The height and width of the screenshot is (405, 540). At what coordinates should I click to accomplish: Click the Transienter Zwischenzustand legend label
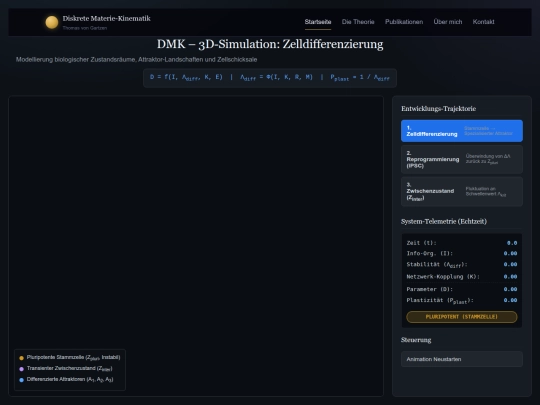70,368
